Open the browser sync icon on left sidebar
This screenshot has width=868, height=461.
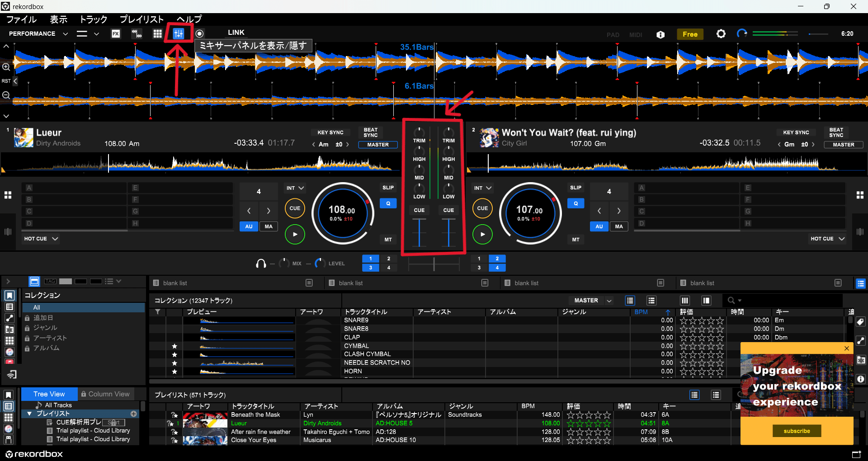11,374
